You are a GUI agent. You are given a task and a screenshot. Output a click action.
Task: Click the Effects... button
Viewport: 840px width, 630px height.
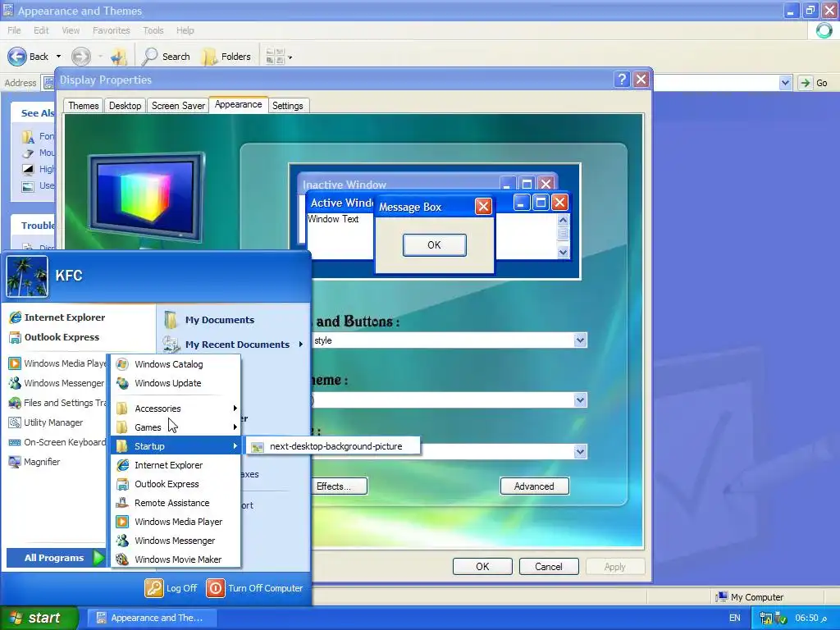pyautogui.click(x=340, y=486)
